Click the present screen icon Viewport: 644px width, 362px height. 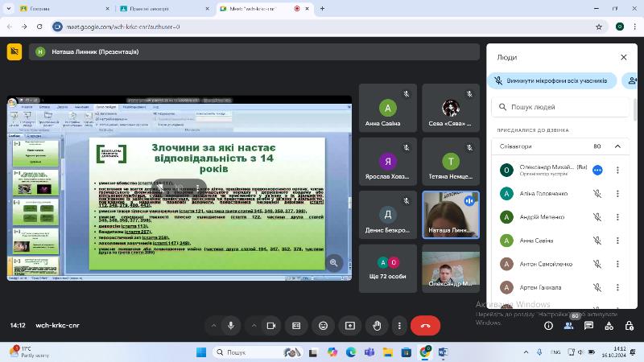350,326
